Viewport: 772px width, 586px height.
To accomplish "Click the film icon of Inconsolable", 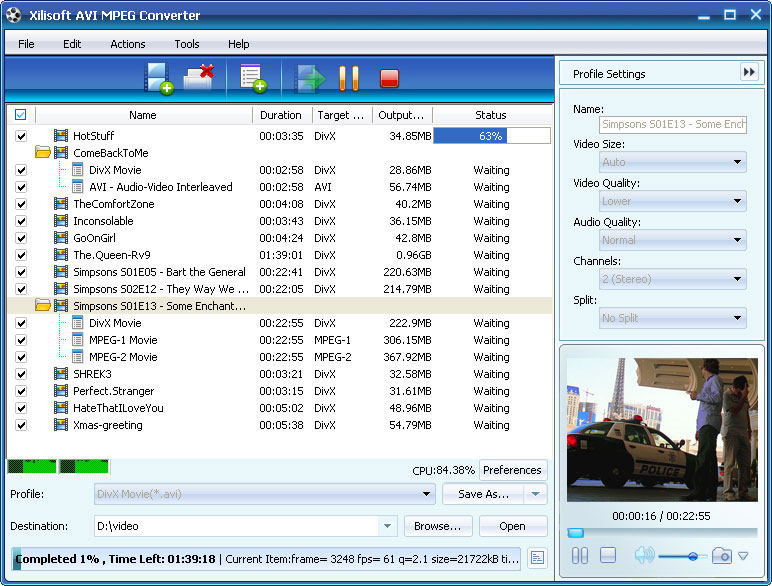I will tap(61, 221).
